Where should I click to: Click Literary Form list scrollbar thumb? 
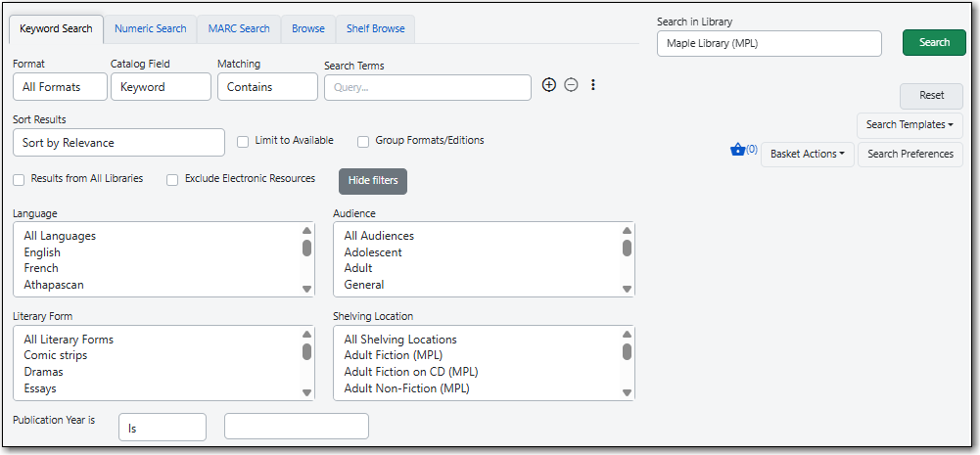click(x=306, y=352)
